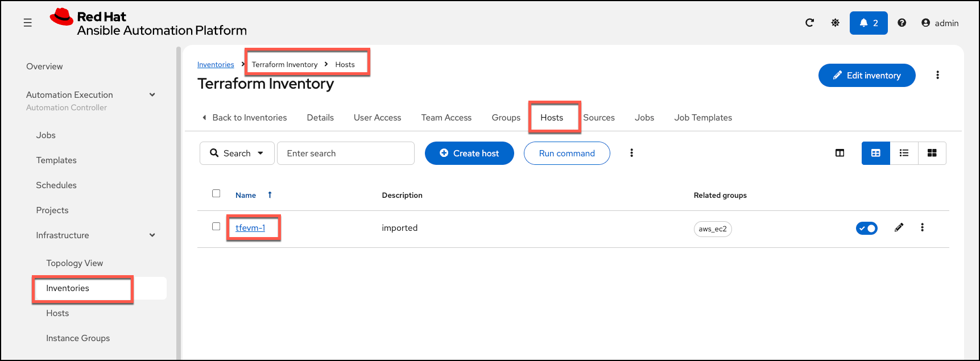Open the theme settings gear icon
This screenshot has height=361, width=980.
tap(835, 23)
